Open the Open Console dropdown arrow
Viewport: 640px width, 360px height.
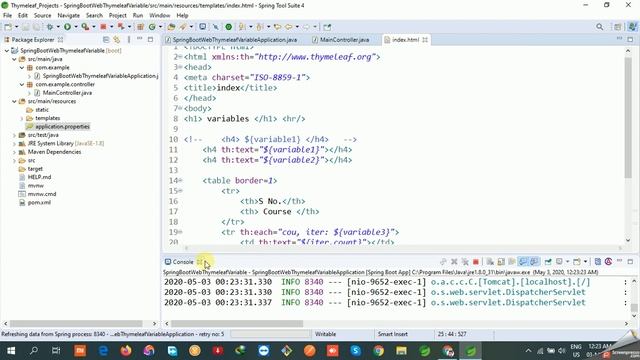coord(585,262)
